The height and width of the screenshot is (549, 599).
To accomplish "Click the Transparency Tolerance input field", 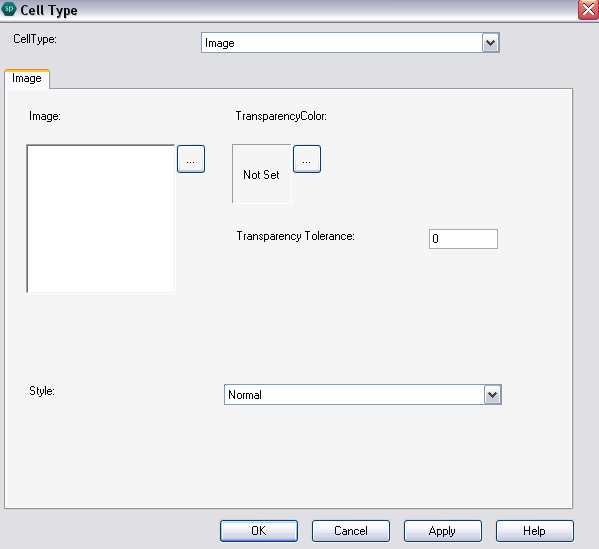I will [463, 239].
